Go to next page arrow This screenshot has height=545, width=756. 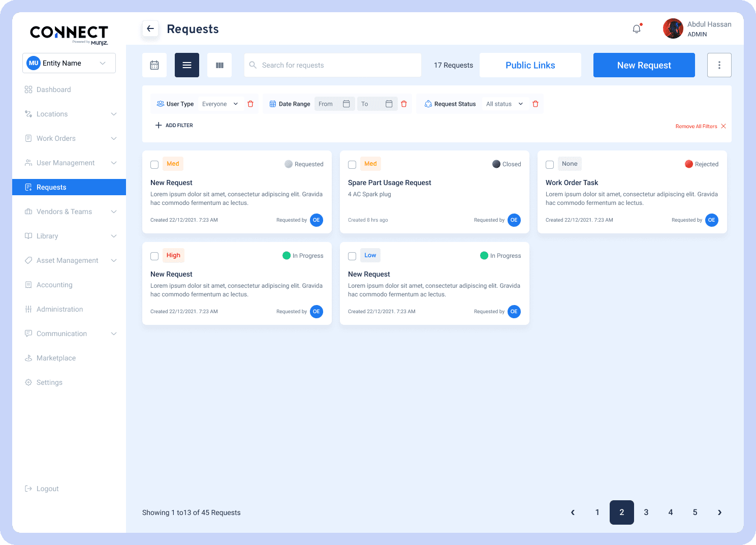[719, 512]
